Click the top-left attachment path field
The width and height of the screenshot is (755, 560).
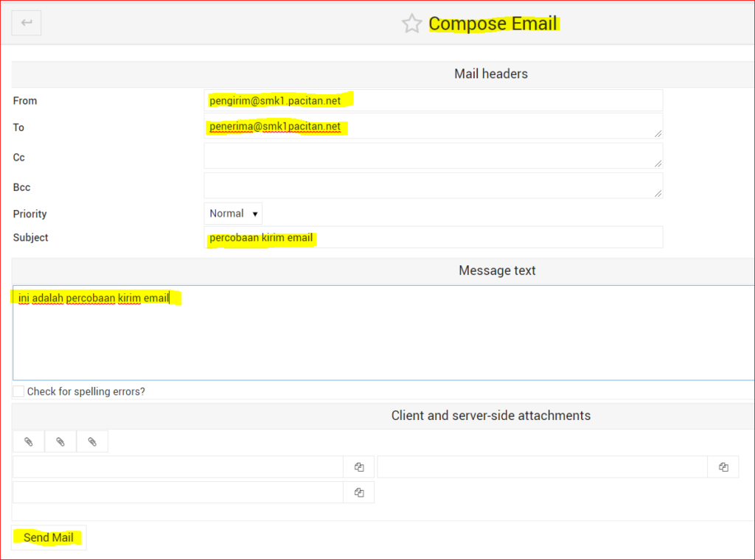[178, 467]
